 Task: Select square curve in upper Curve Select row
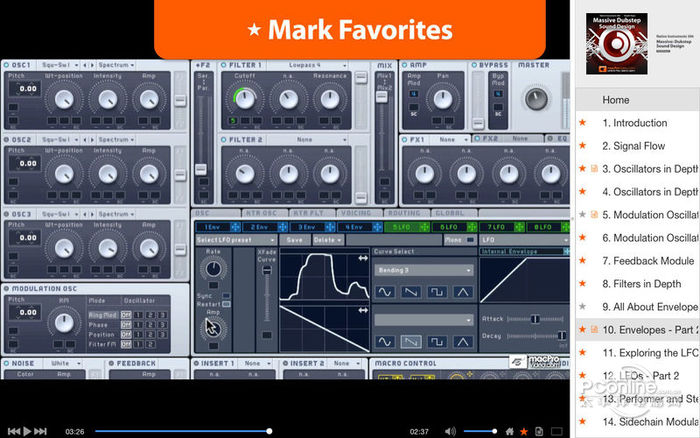437,292
